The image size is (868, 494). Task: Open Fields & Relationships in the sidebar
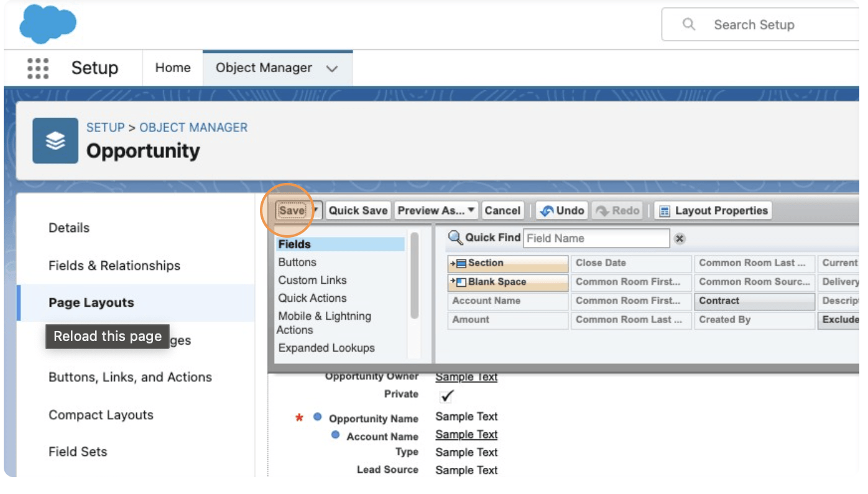[x=114, y=266]
